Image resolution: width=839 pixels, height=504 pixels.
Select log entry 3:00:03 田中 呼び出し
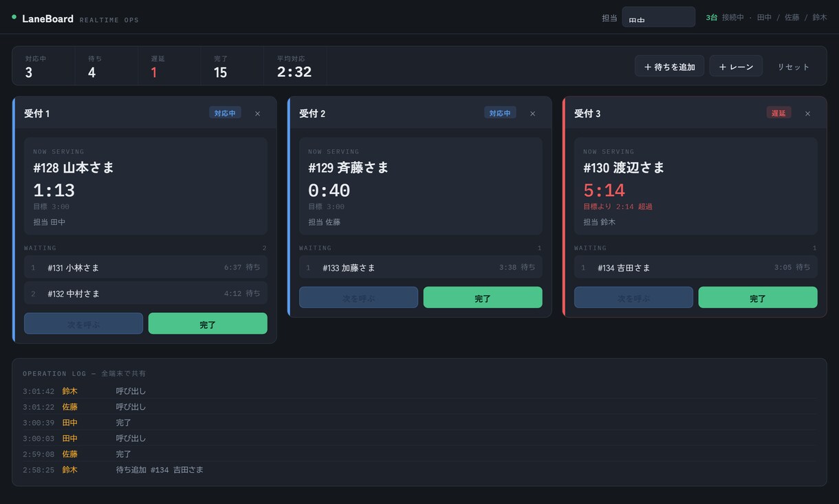pyautogui.click(x=419, y=439)
